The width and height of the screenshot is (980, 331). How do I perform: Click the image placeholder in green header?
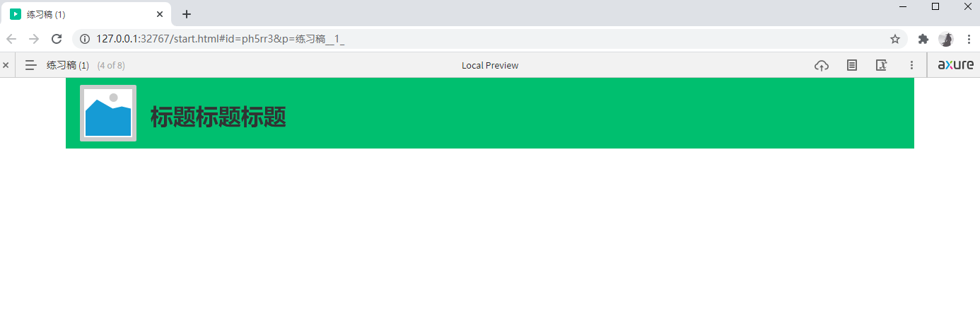click(x=108, y=113)
